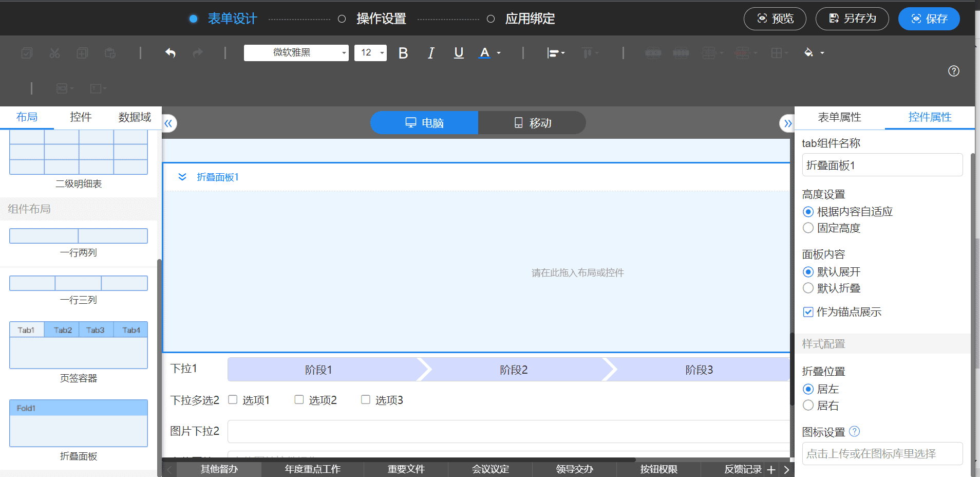Screen dimensions: 980x477
Task: Click the vertical alignment icon
Action: pos(587,53)
